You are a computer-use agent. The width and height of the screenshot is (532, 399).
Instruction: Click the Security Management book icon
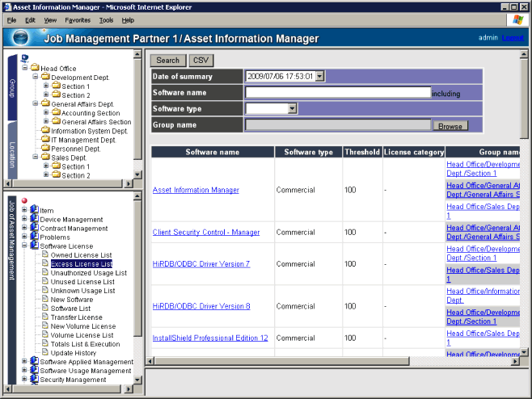[x=35, y=380]
